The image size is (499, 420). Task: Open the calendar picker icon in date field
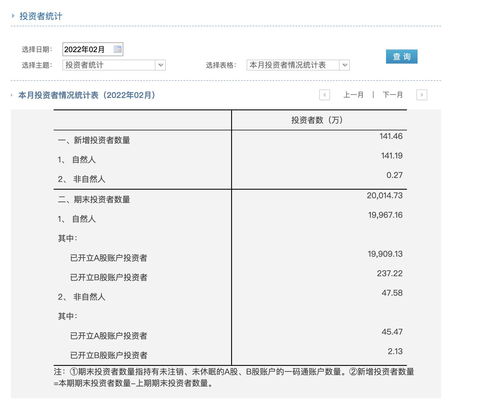pos(118,49)
